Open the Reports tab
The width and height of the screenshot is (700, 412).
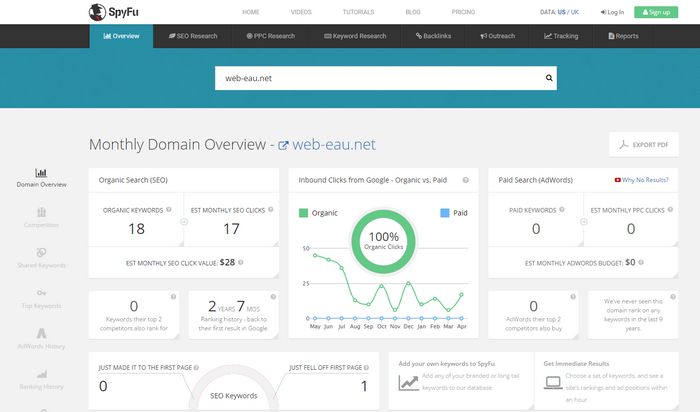[x=623, y=36]
